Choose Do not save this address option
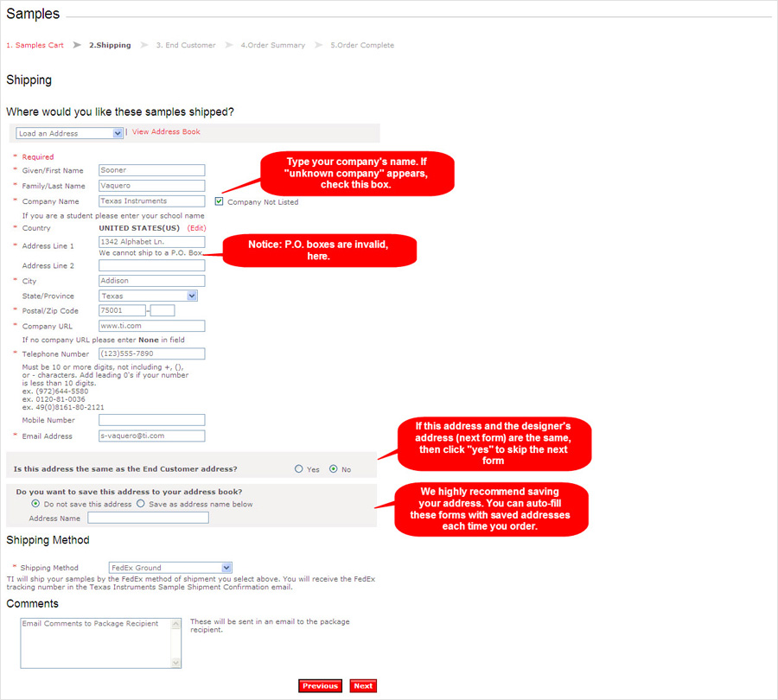This screenshot has height=700, width=778. [35, 504]
